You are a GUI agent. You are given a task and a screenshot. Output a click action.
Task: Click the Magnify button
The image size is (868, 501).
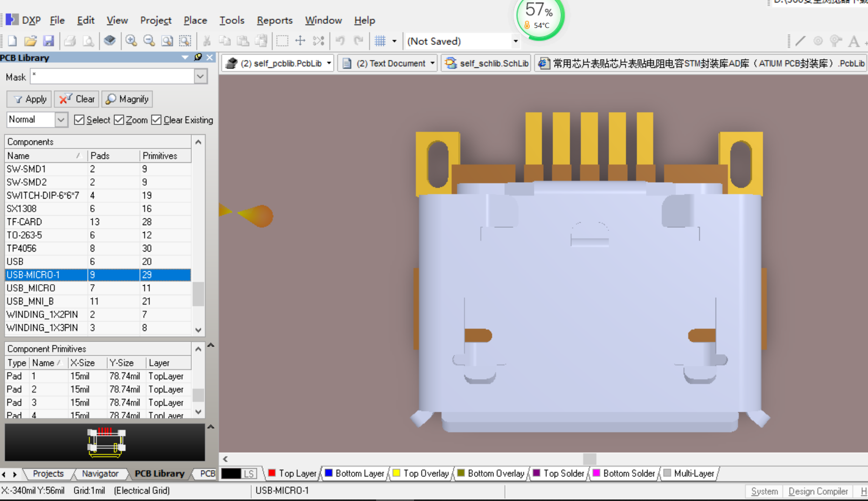127,99
